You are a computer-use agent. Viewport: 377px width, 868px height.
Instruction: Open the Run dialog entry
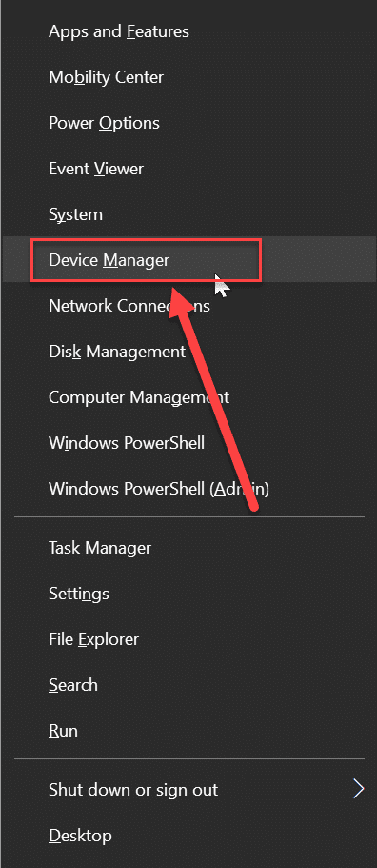tap(188, 731)
